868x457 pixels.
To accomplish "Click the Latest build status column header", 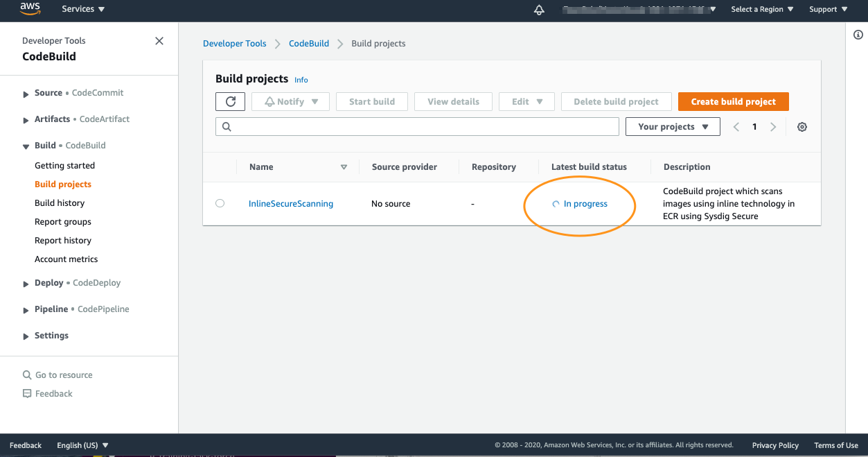I will click(x=589, y=167).
